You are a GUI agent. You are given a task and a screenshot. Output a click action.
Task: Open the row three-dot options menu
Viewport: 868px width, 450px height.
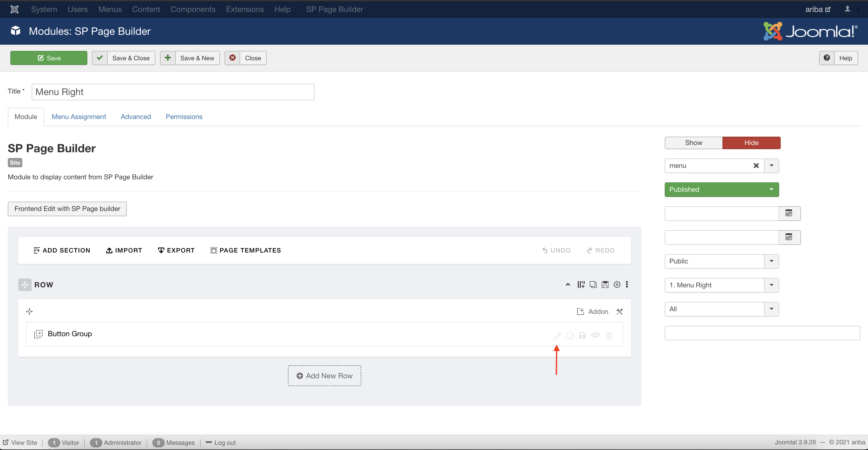(x=627, y=284)
